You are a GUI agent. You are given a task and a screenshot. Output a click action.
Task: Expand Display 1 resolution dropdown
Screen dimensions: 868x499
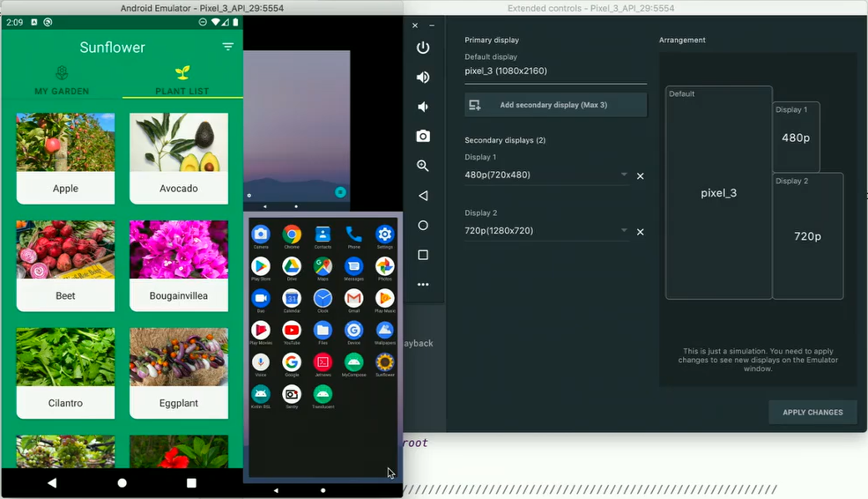pyautogui.click(x=624, y=175)
